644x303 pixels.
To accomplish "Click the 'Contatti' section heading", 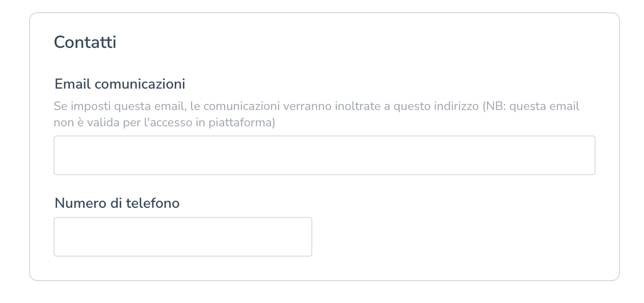I will pyautogui.click(x=85, y=42).
